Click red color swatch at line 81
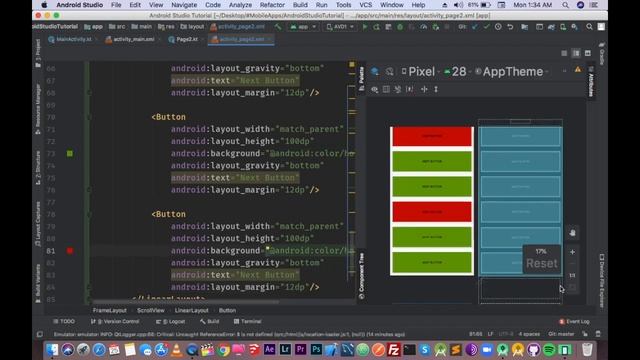 click(70, 251)
